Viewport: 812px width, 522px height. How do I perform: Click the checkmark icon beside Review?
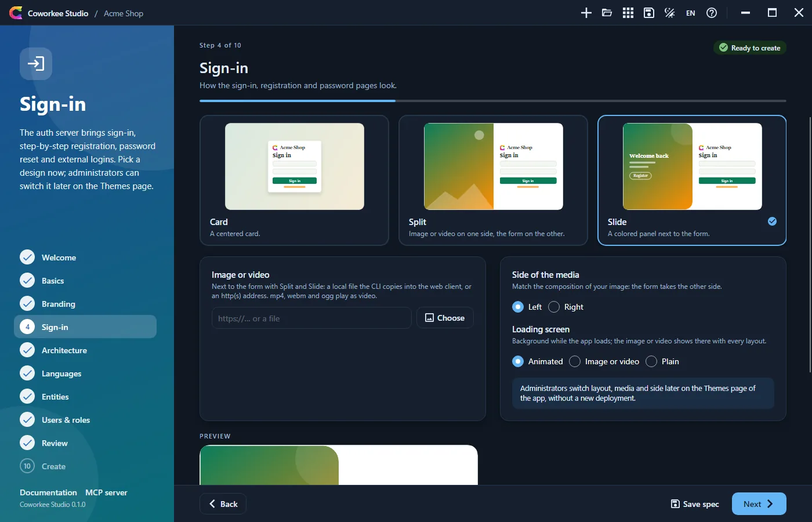(x=27, y=443)
